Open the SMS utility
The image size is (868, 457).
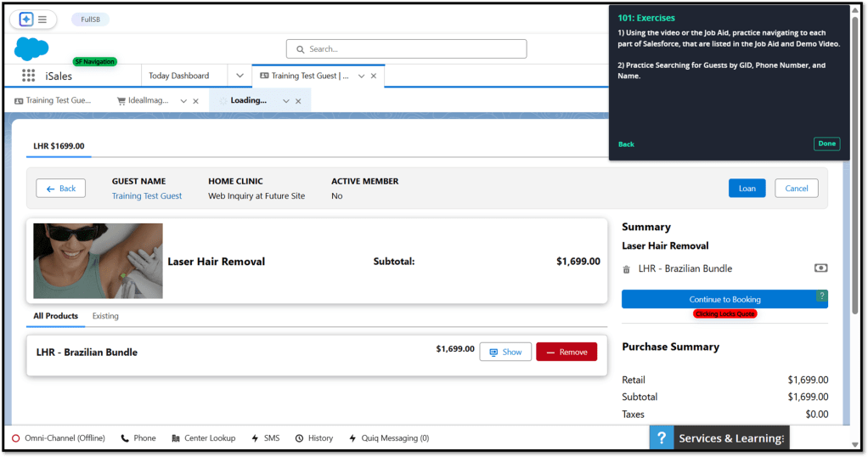[265, 438]
